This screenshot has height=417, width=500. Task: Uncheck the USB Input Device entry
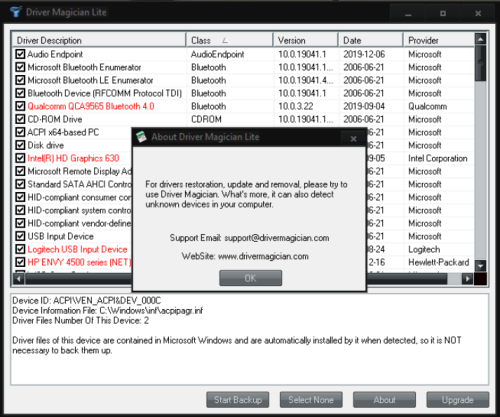pos(20,236)
